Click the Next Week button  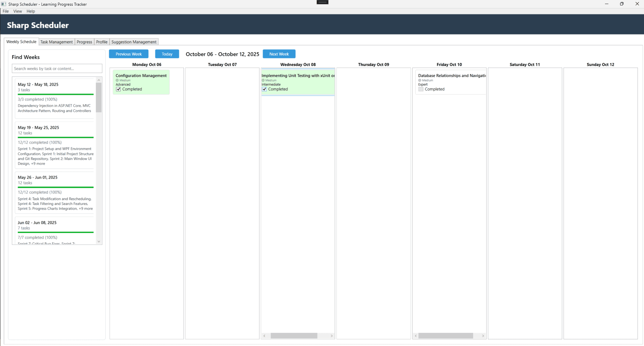[279, 54]
